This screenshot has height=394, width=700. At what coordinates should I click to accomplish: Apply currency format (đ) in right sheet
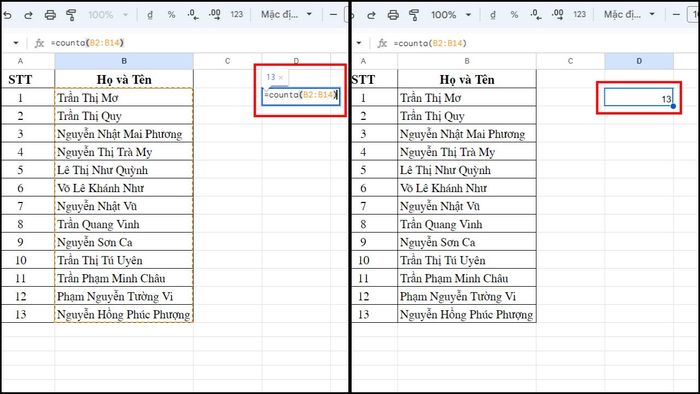tap(493, 15)
